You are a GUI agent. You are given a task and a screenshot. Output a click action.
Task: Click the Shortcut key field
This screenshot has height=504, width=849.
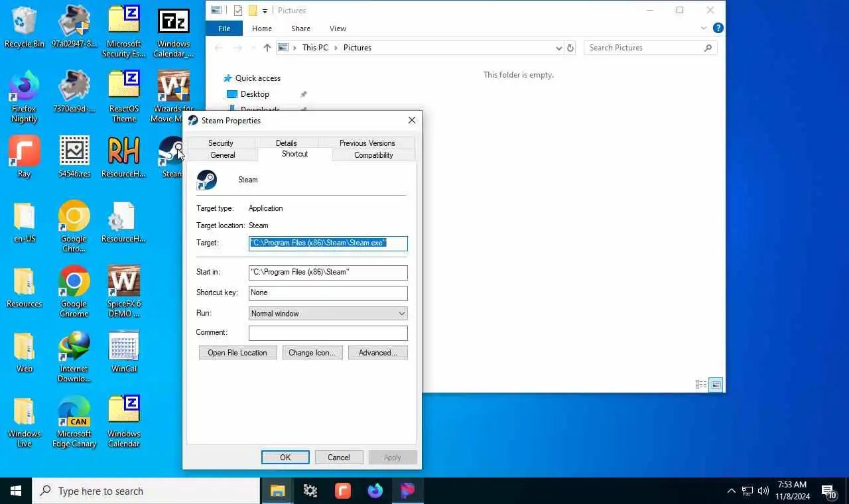click(x=328, y=293)
